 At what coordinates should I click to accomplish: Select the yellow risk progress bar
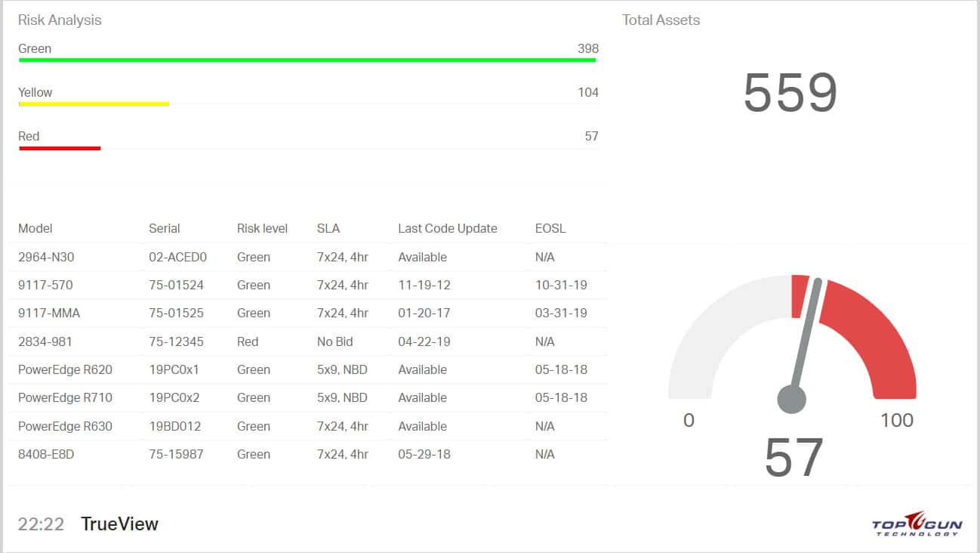point(94,103)
